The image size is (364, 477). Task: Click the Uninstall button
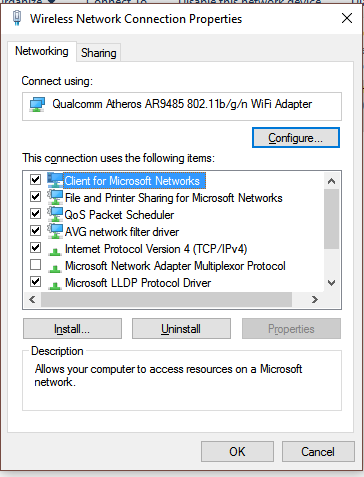(181, 329)
